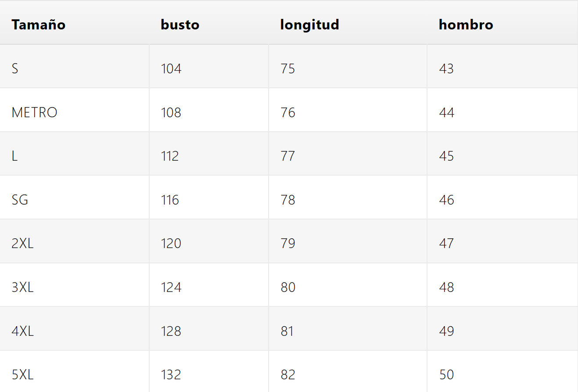Image resolution: width=578 pixels, height=392 pixels.
Task: Select longitud value 79
Action: [288, 244]
